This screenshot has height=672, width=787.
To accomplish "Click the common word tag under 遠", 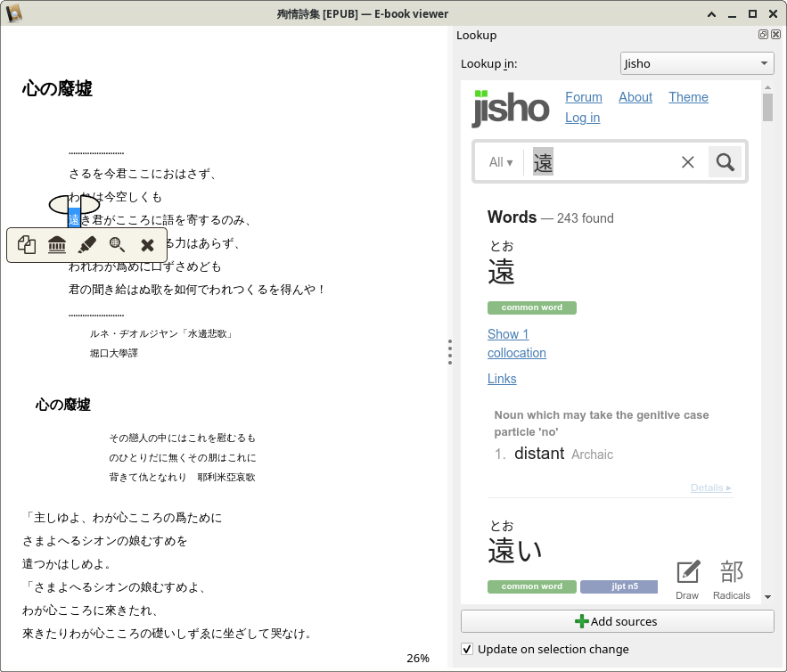I will 531,307.
